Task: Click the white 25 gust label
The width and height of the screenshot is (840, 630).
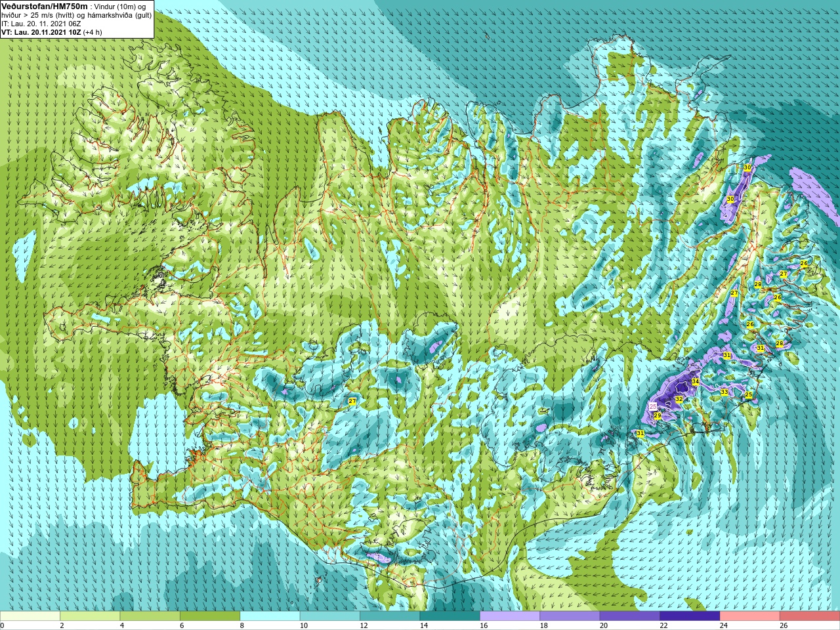Action: pyautogui.click(x=653, y=407)
